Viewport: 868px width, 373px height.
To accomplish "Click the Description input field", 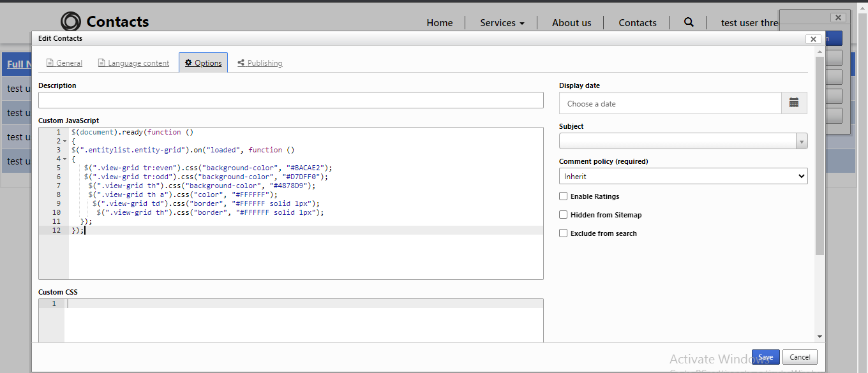I will pyautogui.click(x=290, y=100).
